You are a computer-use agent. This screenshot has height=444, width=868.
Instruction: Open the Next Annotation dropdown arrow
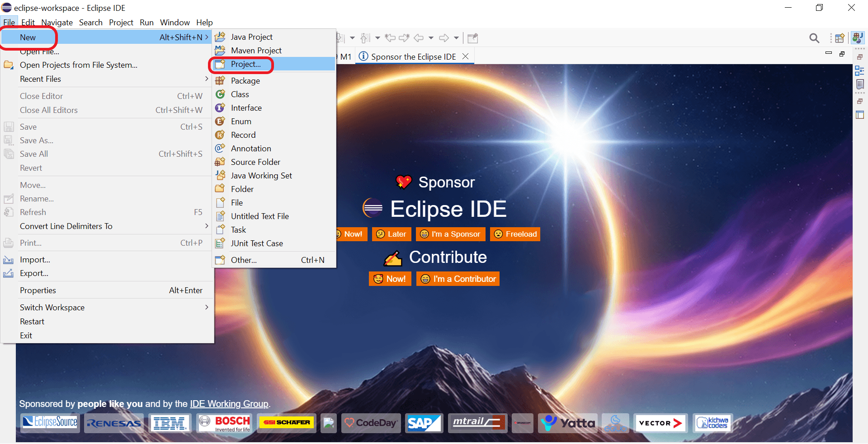352,38
